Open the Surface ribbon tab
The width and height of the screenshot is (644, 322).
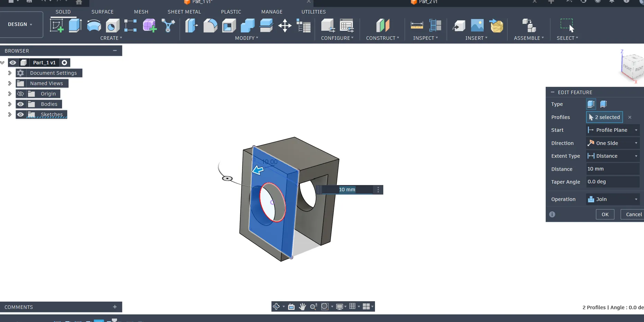pyautogui.click(x=102, y=12)
